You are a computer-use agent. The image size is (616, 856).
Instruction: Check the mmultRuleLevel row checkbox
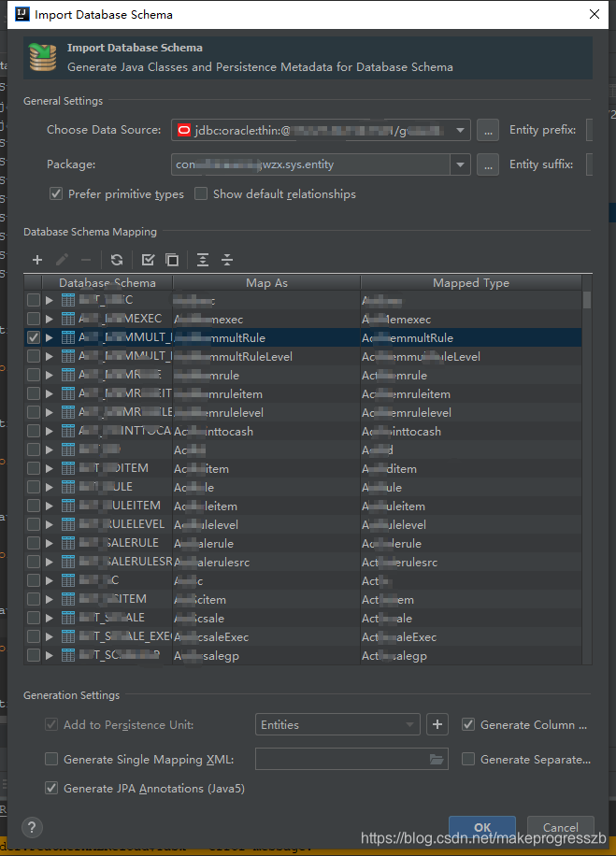coord(34,356)
